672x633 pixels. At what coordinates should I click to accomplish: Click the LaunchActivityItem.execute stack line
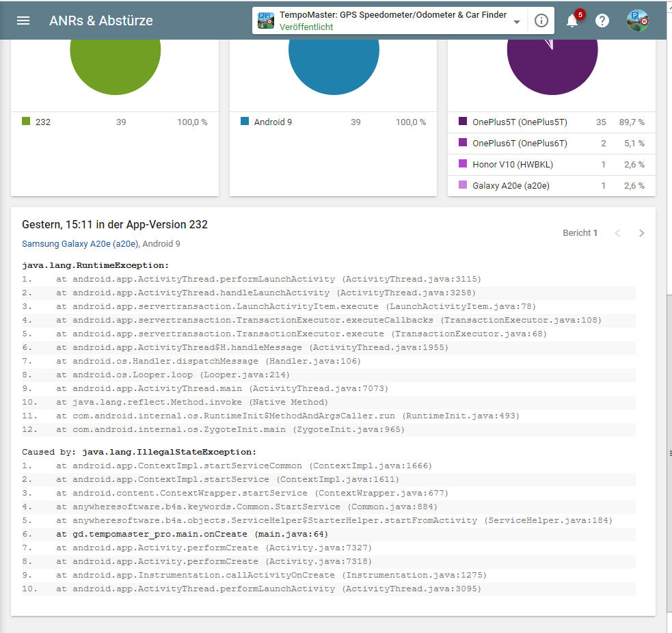tap(329, 306)
